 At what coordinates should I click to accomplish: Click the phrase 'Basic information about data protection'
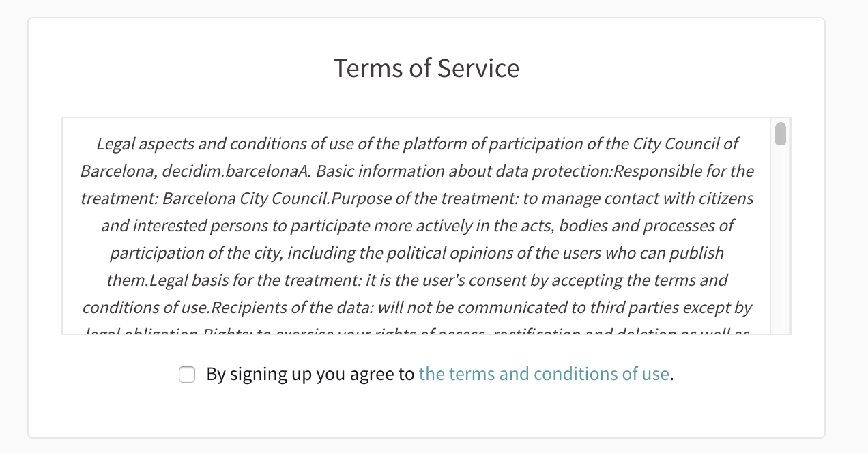point(463,171)
